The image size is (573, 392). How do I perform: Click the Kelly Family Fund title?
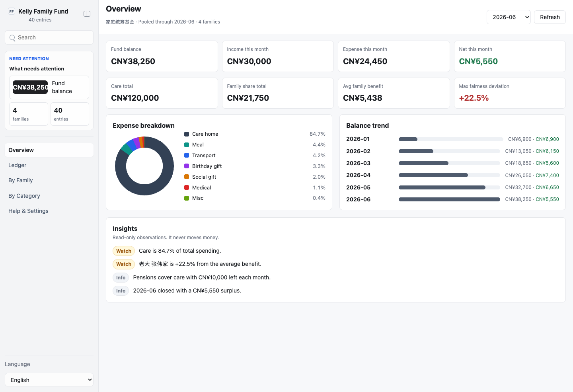click(x=43, y=12)
